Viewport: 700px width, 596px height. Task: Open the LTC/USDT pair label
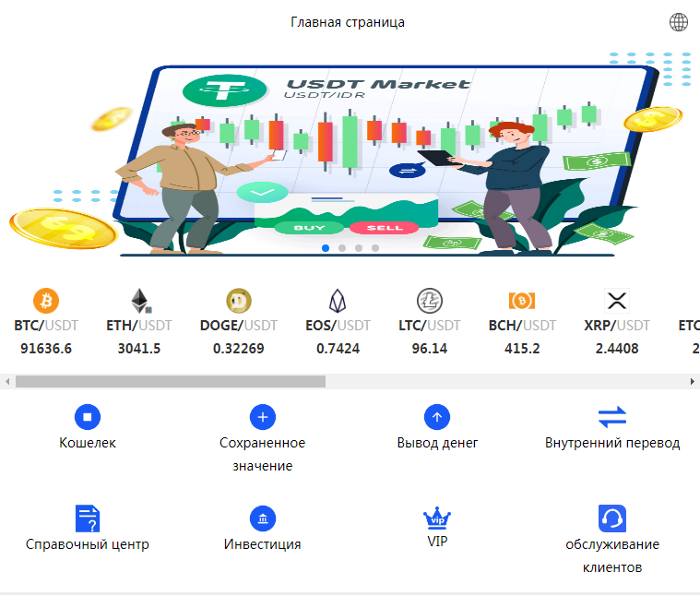(430, 326)
